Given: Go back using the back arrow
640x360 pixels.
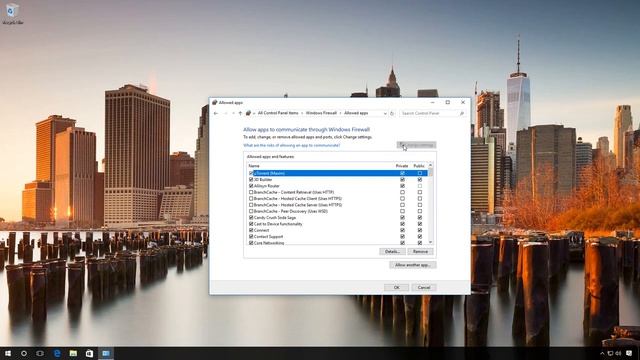Looking at the screenshot, I should click(216, 113).
